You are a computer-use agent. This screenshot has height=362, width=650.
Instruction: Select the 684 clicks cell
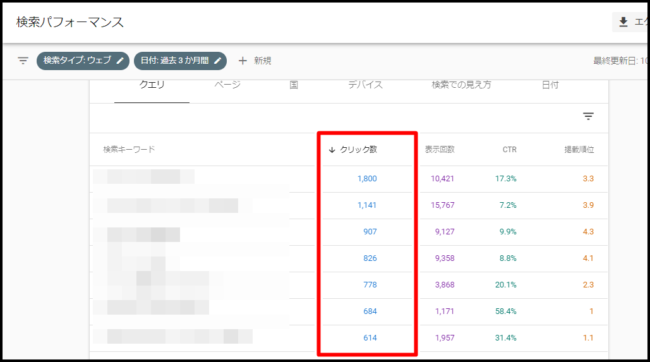coord(370,311)
